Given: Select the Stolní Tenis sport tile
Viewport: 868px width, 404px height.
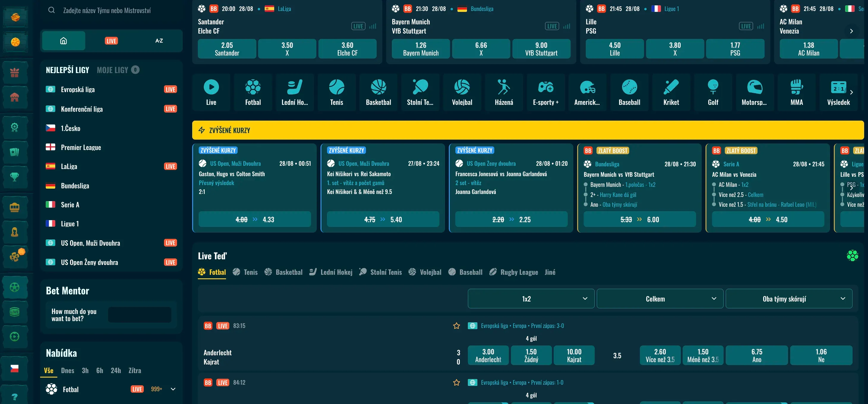Looking at the screenshot, I should (420, 92).
